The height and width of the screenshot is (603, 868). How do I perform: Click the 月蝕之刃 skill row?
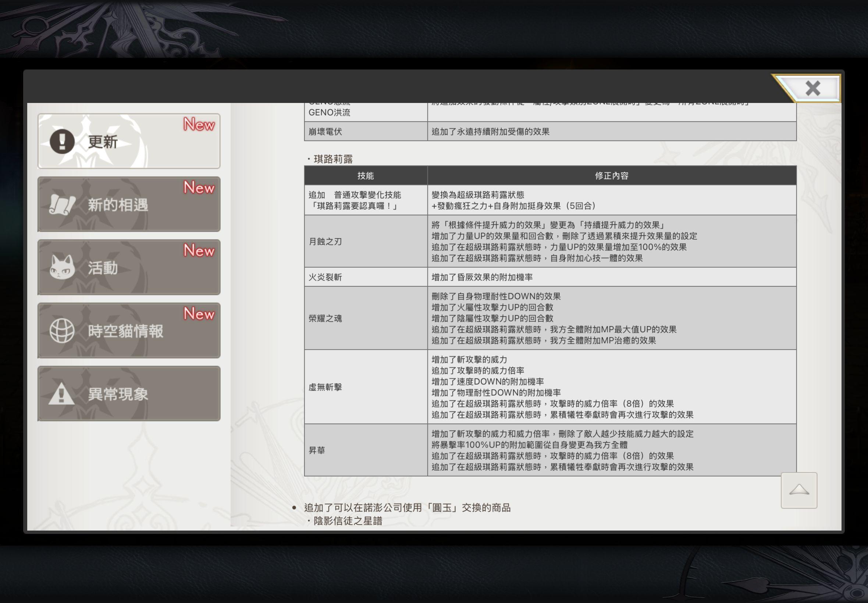pos(325,242)
